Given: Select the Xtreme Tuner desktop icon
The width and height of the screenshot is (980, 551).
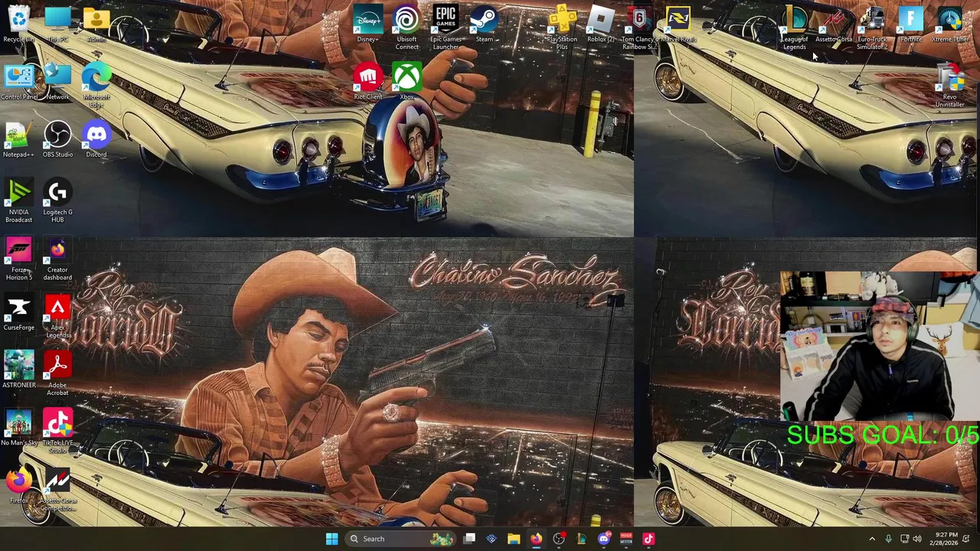Looking at the screenshot, I should (x=949, y=24).
